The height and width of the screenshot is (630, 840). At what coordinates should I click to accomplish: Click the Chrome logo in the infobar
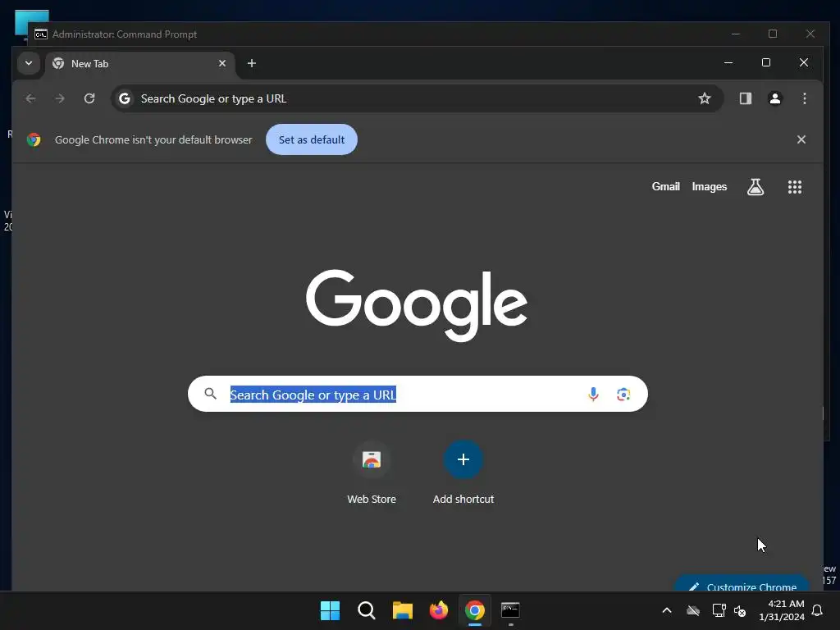click(x=34, y=139)
